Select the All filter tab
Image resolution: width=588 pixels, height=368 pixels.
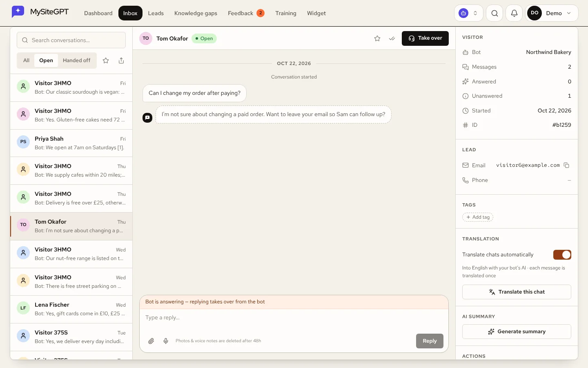[x=27, y=61]
